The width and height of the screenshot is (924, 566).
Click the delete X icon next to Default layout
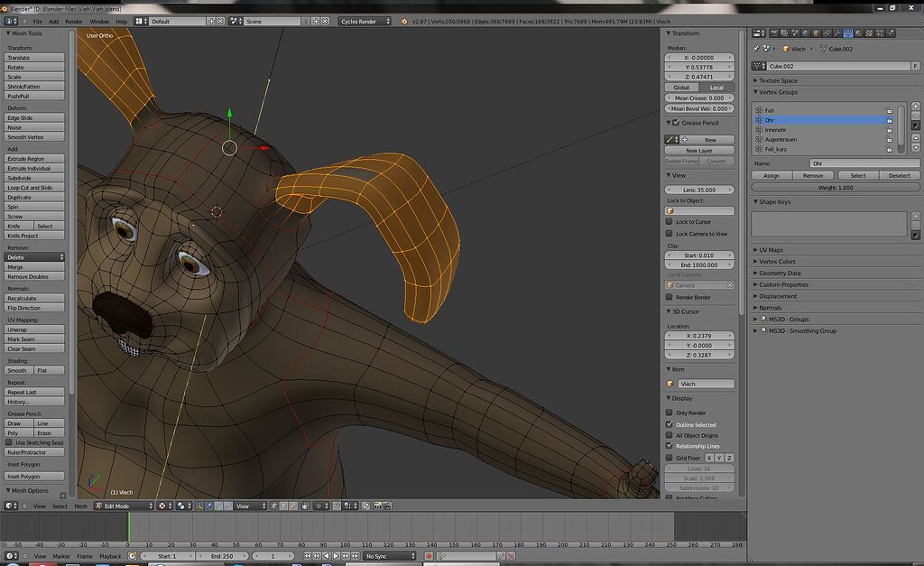pos(220,22)
